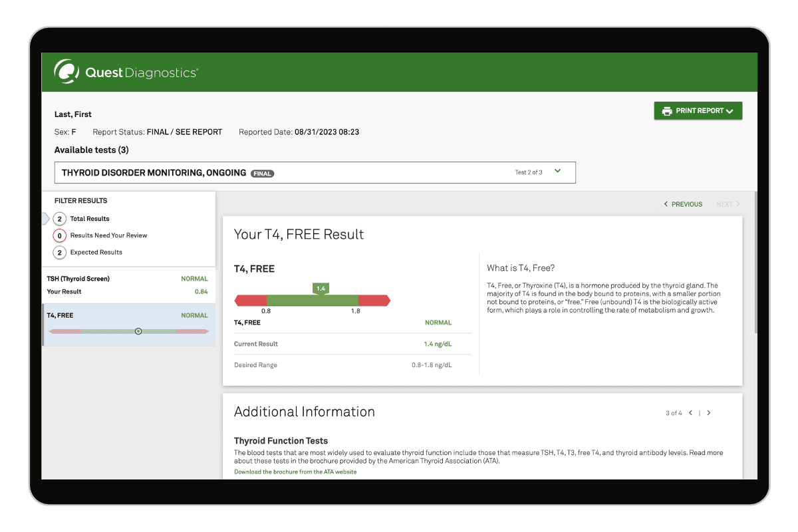Click the circular marker on sidebar T4 range bar
This screenshot has height=532, width=798.
click(x=138, y=331)
